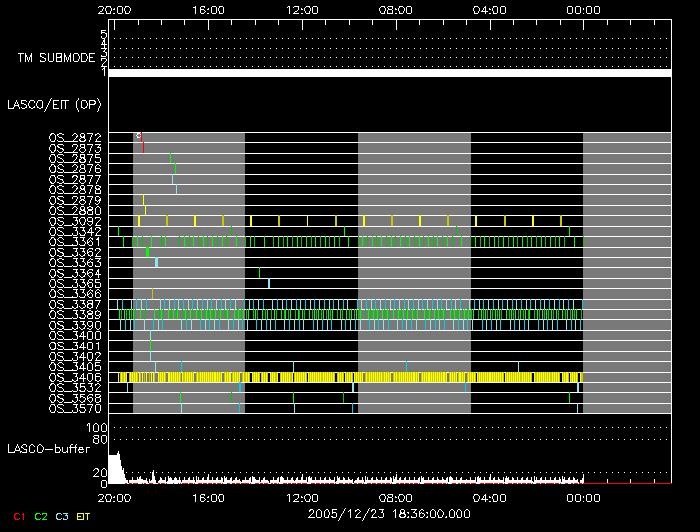Select the OS_2872 row label
700x532 pixels.
point(75,138)
